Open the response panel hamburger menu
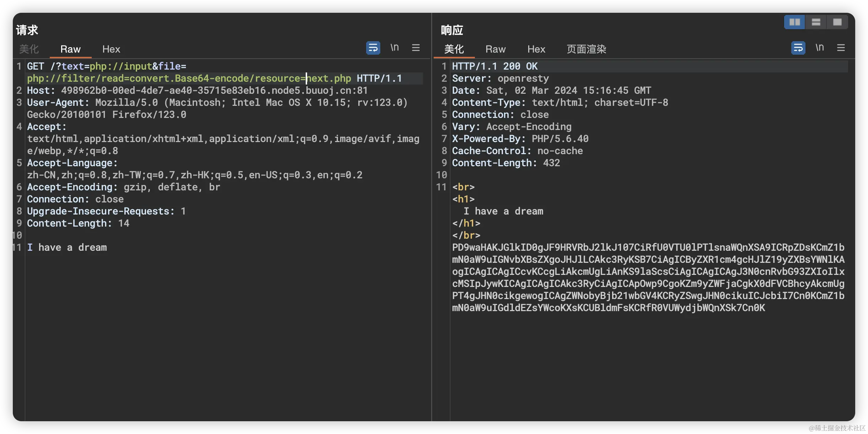 tap(841, 48)
